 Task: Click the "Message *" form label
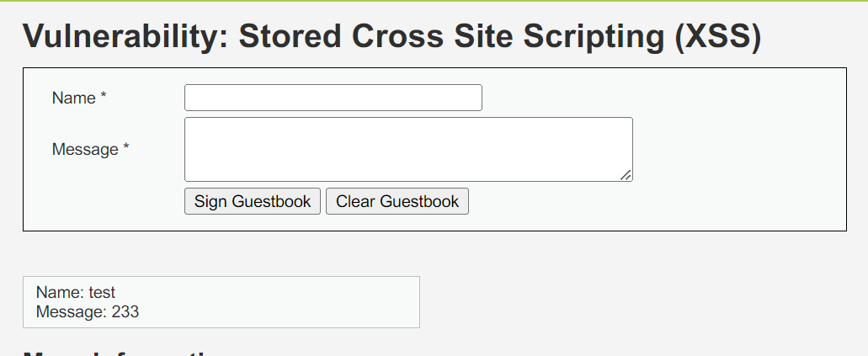(90, 150)
